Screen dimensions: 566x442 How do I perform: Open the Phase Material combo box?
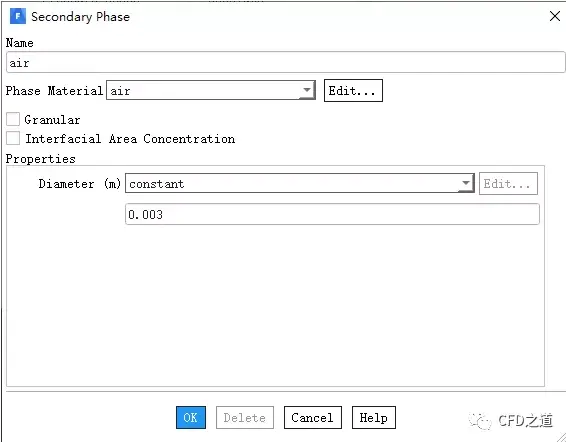click(x=211, y=90)
